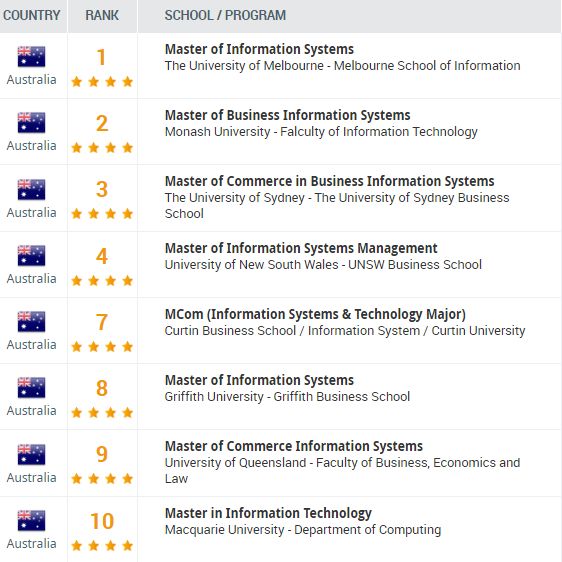Open Master in Information Technology at Macquarie

[268, 513]
